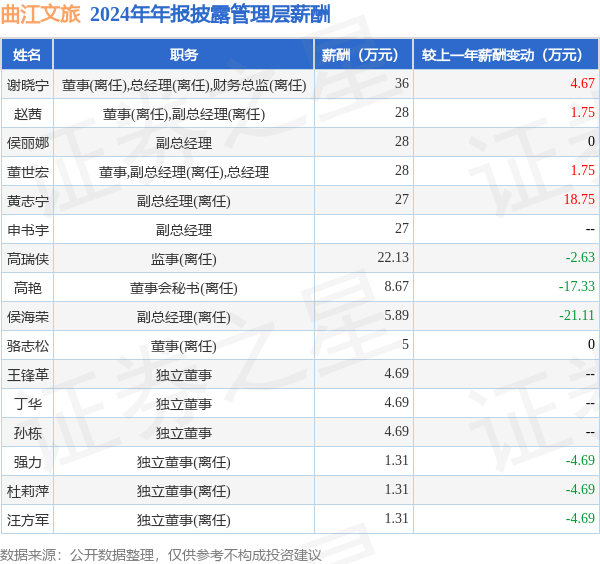Click the 曲江文旅 title text
Screen dimensions: 600x564
[41, 15]
